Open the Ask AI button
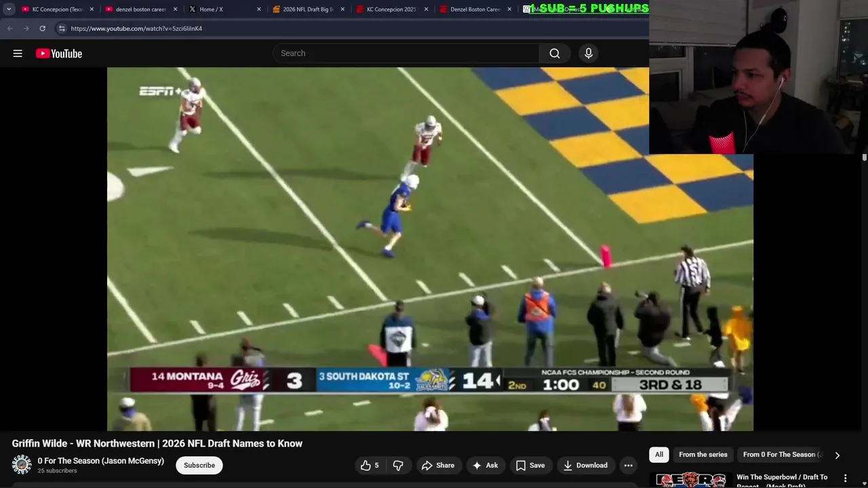 point(486,465)
